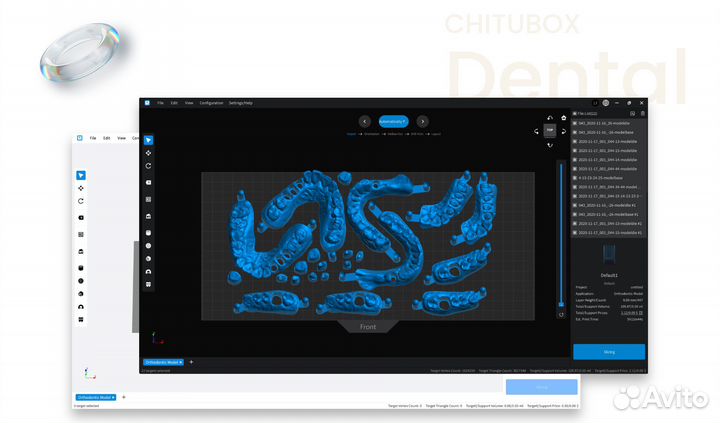Click the half-arch icon in light window toolbar

pyautogui.click(x=81, y=307)
